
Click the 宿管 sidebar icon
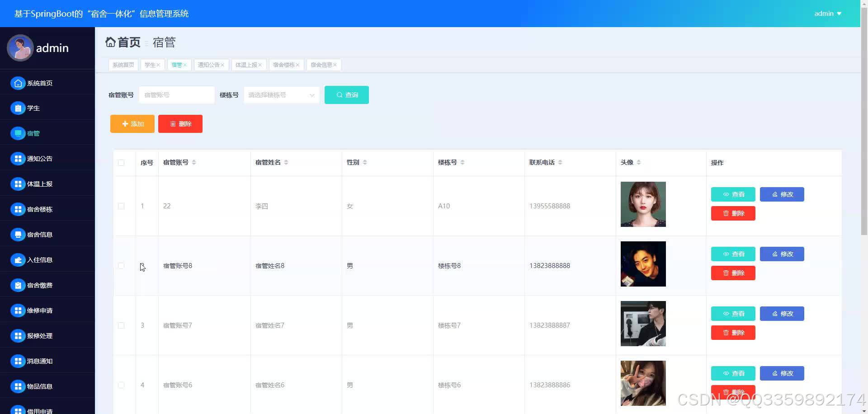coord(18,133)
